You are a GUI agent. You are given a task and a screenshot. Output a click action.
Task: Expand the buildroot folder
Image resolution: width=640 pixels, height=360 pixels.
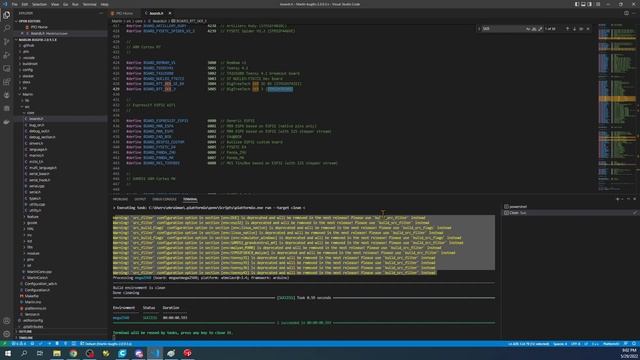coord(30,64)
